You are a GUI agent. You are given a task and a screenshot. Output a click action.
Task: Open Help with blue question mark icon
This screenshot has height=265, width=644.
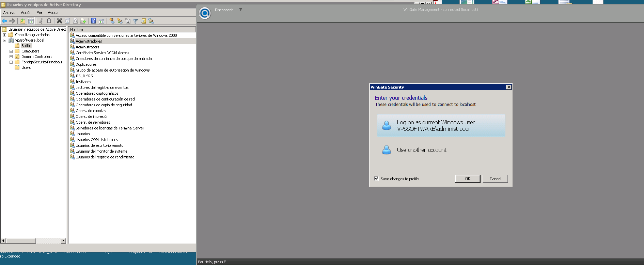pos(94,21)
